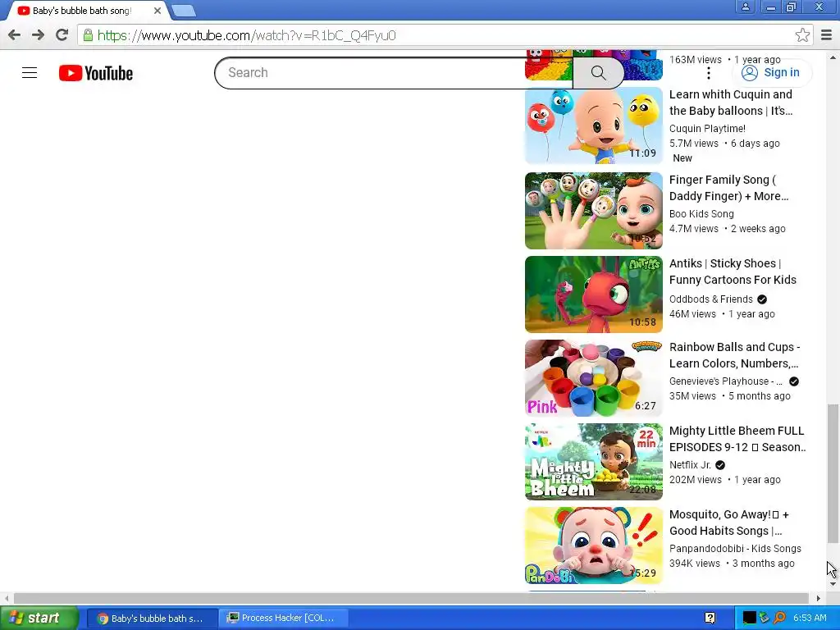Open 'Finger Family Song (Daddy Finger)' title
Viewport: 840px width, 630px height.
click(728, 188)
